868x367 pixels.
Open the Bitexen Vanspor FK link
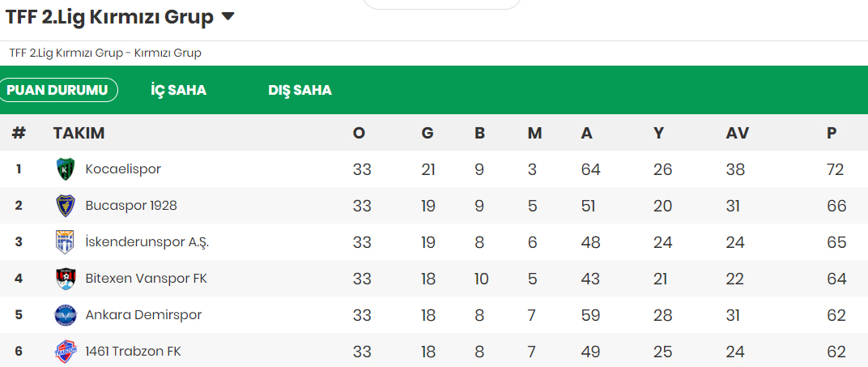coord(146,279)
